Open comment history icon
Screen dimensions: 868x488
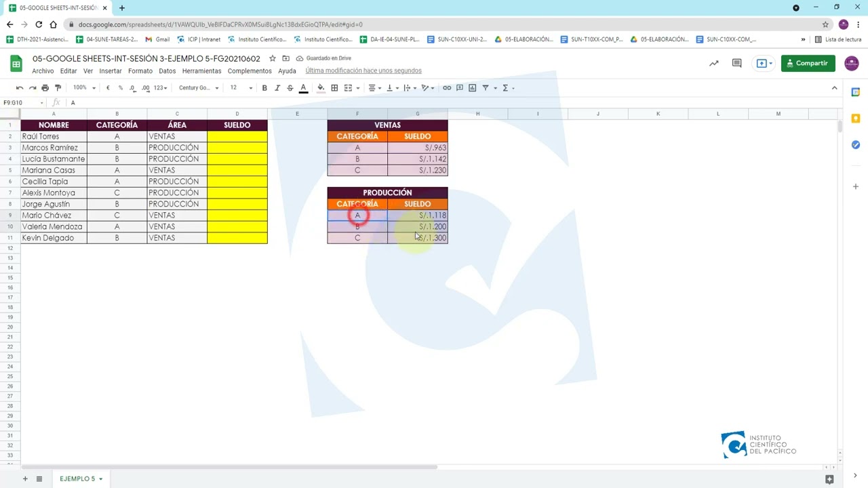point(736,63)
